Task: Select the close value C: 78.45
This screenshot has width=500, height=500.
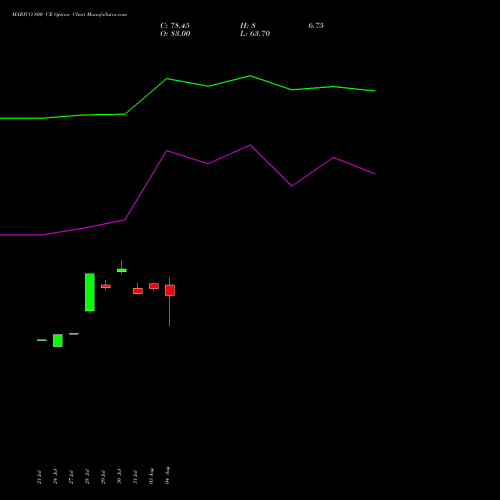Action: click(175, 26)
